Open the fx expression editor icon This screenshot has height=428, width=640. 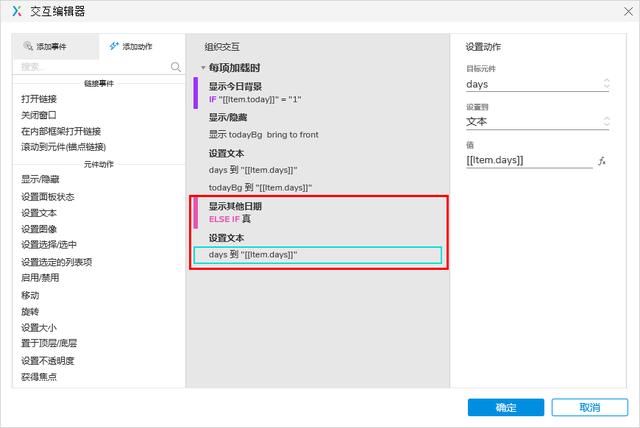tap(602, 161)
